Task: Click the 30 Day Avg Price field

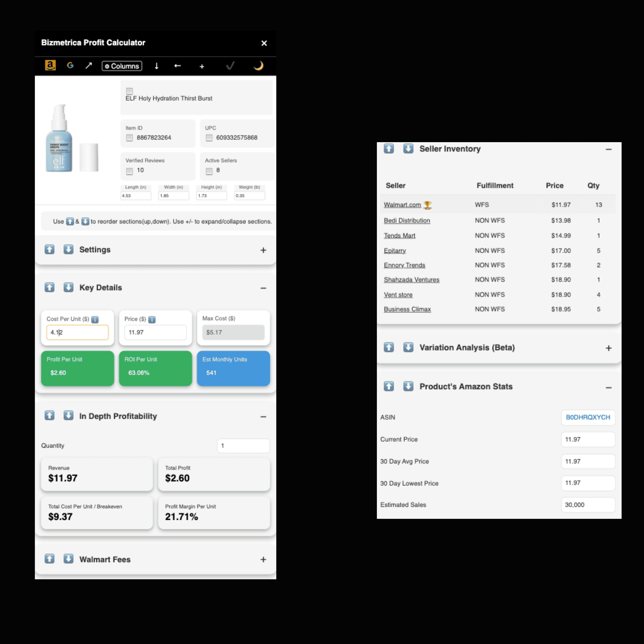Action: tap(588, 461)
